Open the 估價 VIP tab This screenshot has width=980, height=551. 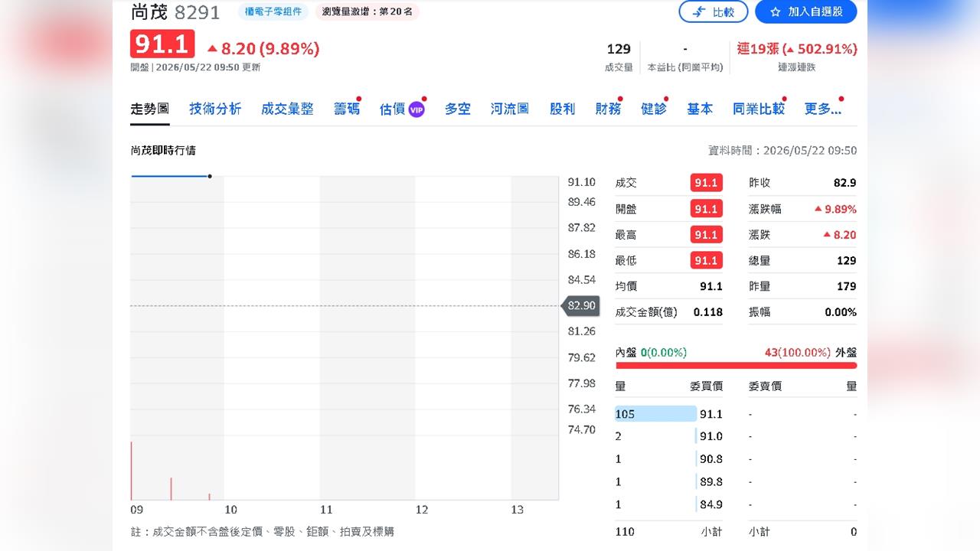[402, 109]
